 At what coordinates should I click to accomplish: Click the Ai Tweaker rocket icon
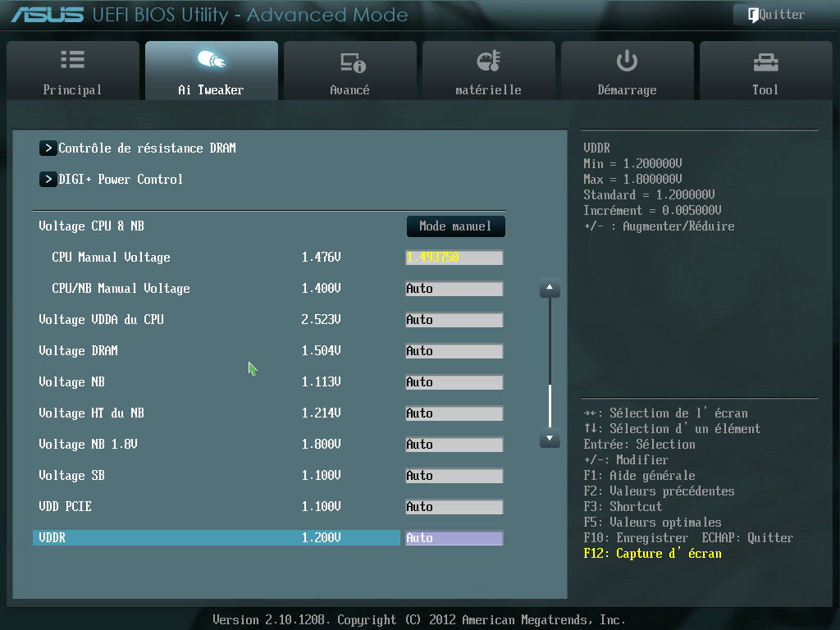pos(211,59)
